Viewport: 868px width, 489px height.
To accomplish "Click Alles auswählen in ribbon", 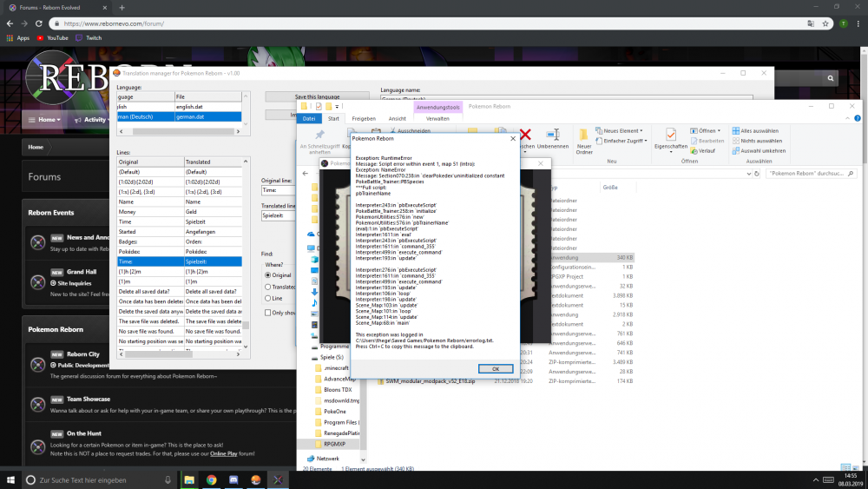I will point(756,130).
